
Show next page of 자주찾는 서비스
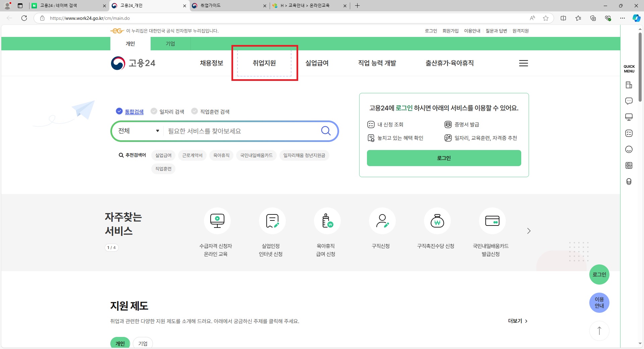pos(529,231)
